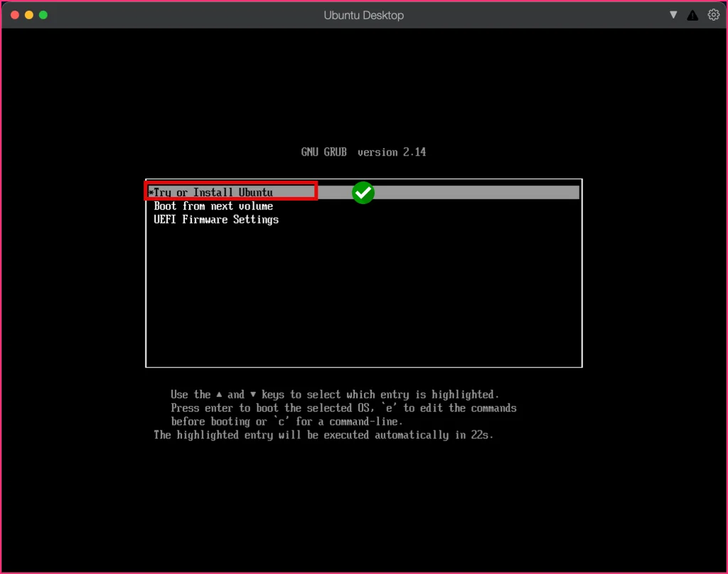
Task: Click the command-line hint text line
Action: (287, 421)
